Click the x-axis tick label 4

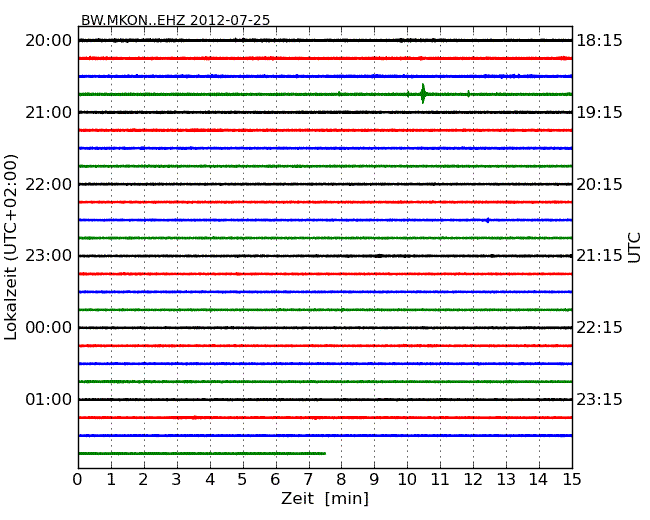(x=210, y=480)
